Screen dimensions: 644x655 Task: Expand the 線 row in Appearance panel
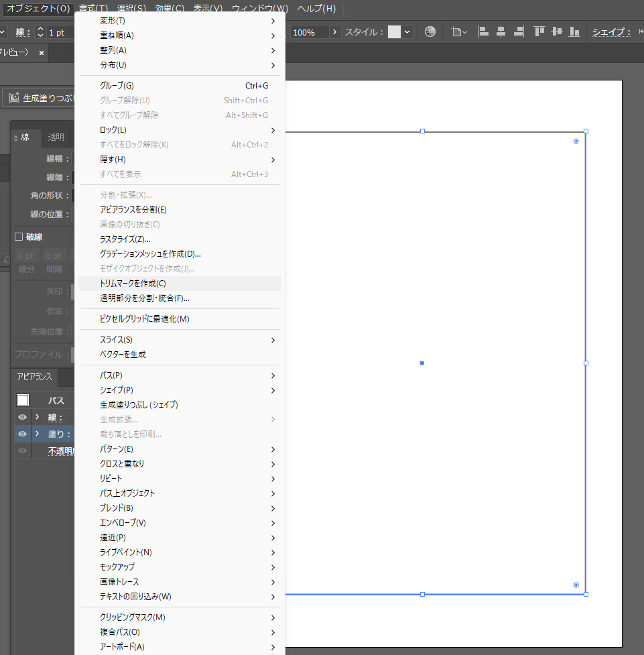[x=38, y=417]
